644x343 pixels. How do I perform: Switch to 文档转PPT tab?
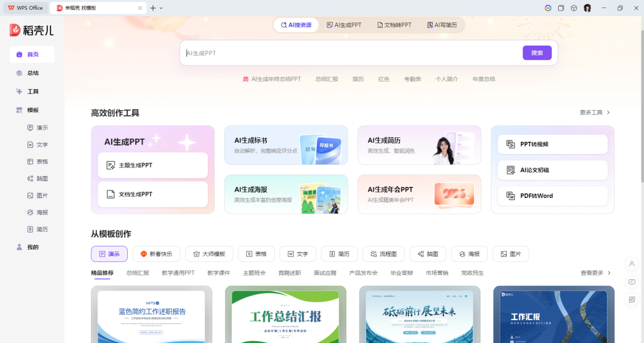pyautogui.click(x=394, y=25)
